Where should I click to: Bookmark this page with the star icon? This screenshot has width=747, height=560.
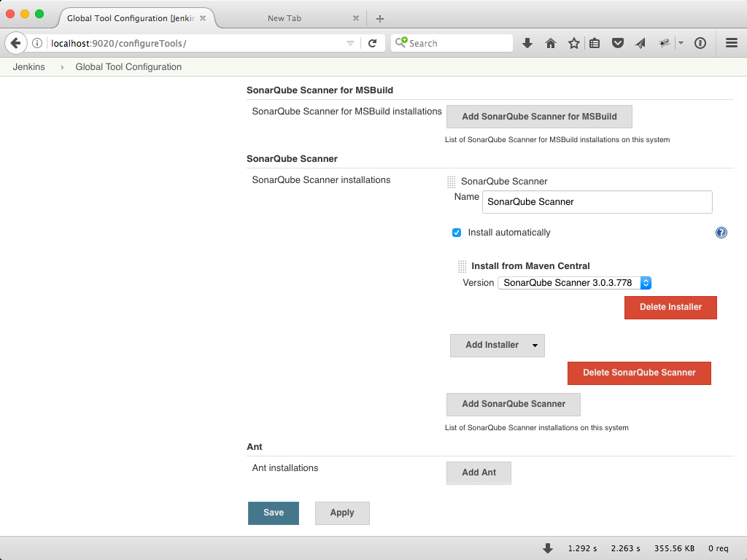coord(573,43)
